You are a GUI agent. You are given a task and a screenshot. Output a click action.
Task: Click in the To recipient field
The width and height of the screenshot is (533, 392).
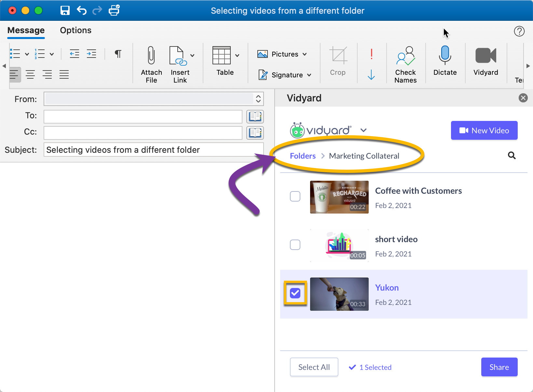pyautogui.click(x=143, y=117)
